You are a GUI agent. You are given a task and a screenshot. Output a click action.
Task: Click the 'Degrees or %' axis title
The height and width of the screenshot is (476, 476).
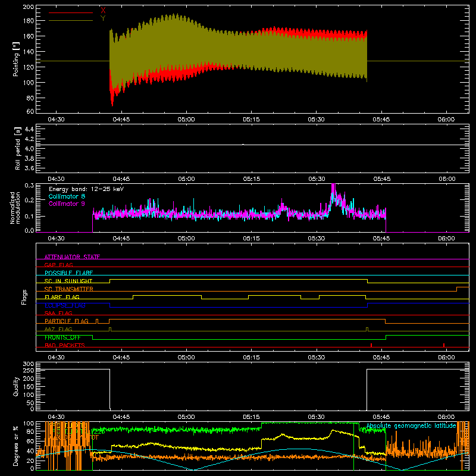pos(16,446)
